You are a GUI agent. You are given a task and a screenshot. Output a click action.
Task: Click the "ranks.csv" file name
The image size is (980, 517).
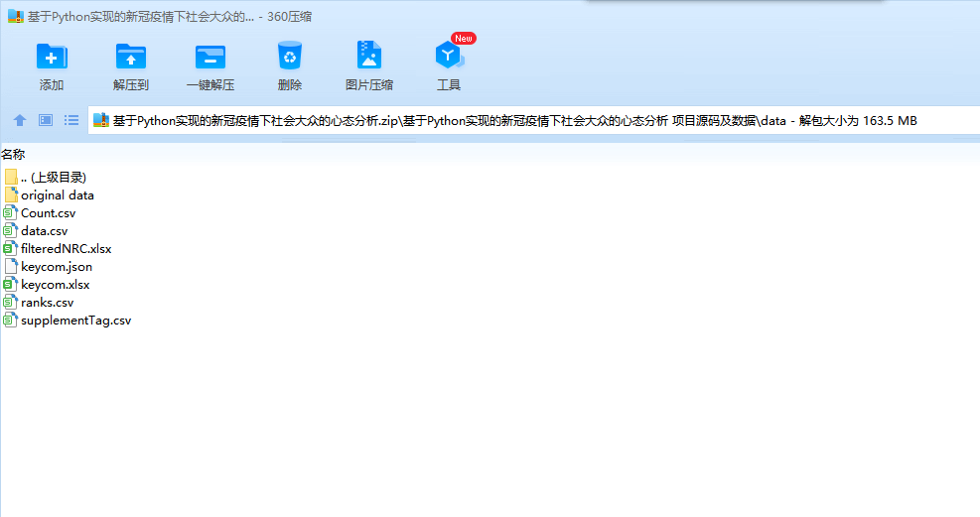point(48,303)
